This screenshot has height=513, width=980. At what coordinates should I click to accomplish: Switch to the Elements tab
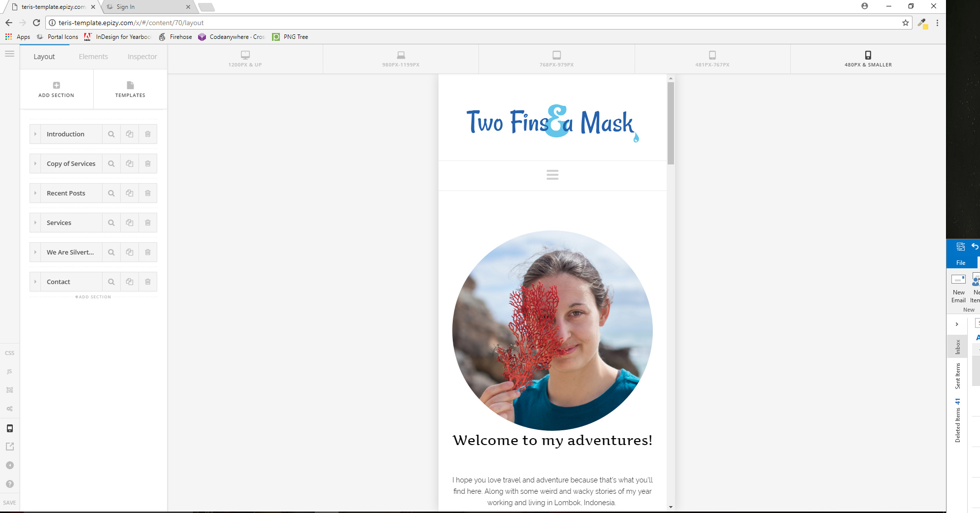coord(93,57)
